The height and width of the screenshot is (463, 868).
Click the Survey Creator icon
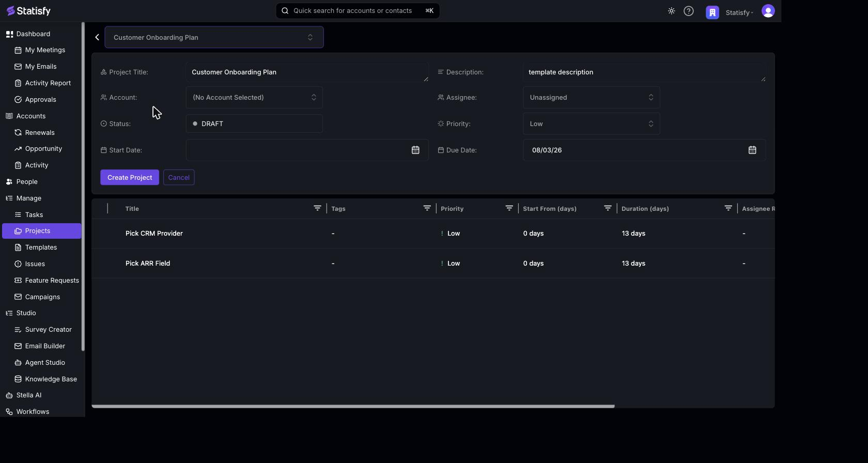pos(18,330)
